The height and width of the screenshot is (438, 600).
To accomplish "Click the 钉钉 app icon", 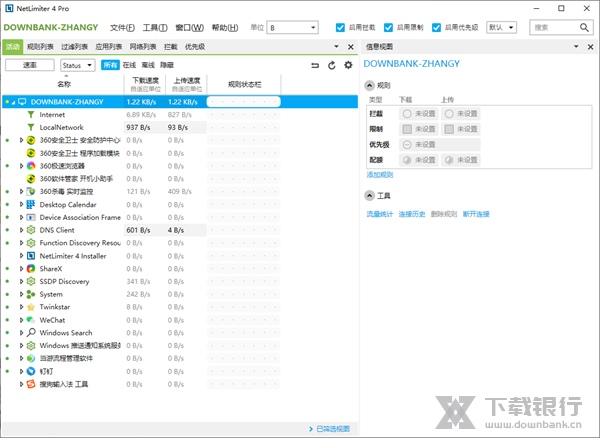I will [x=31, y=371].
